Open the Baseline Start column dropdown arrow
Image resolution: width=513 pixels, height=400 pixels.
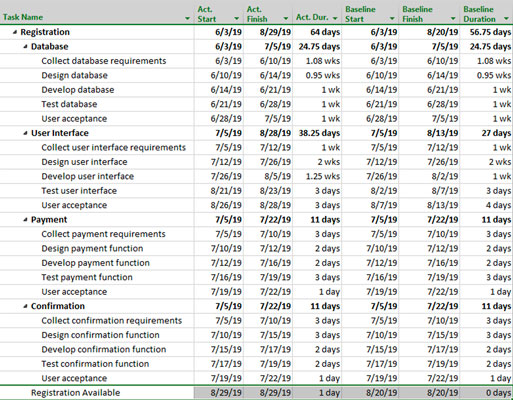pos(392,18)
